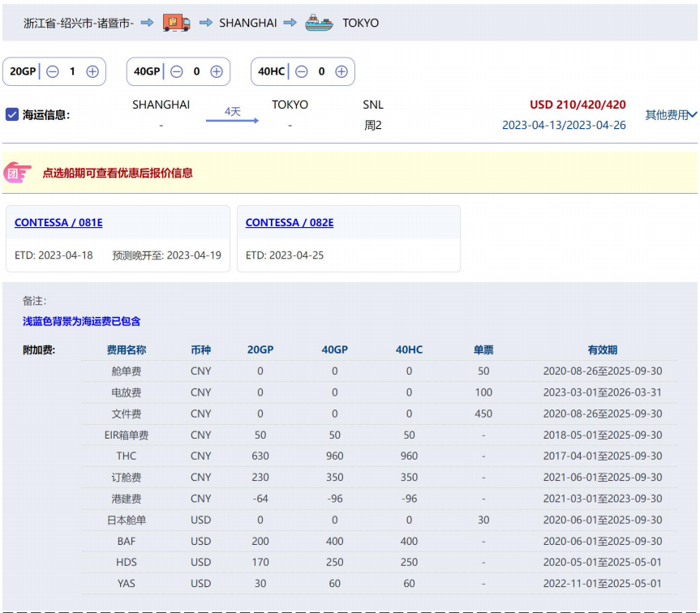700x613 pixels.
Task: Click the 周2 sailing schedule text
Action: pos(373,125)
